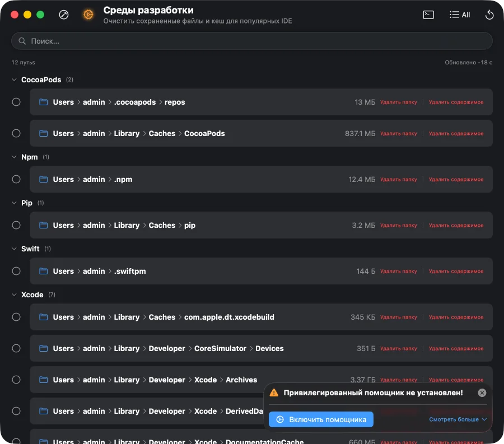This screenshot has width=504, height=444.
Task: Click folder icon of CoreSimulator Devices row
Action: click(x=43, y=348)
